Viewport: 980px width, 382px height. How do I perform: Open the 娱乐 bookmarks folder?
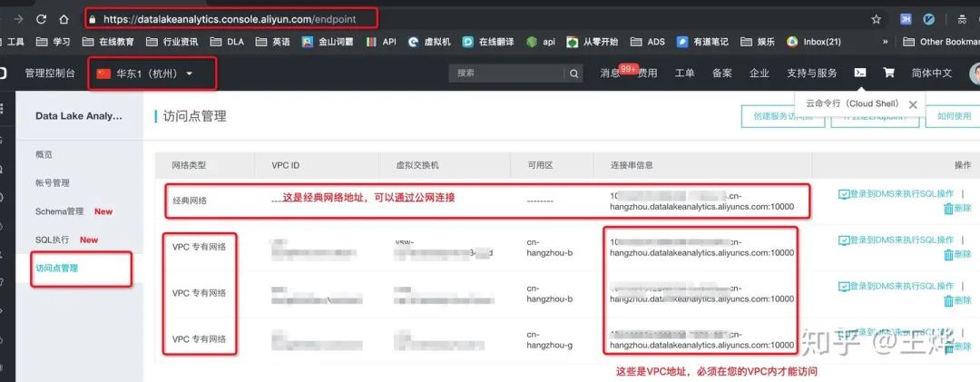point(758,42)
